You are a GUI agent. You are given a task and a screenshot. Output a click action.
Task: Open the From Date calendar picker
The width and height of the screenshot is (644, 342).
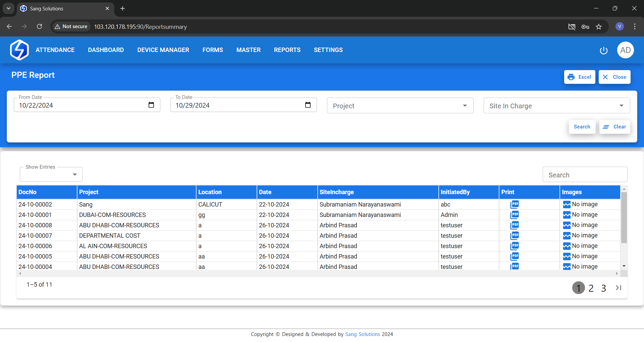[151, 105]
